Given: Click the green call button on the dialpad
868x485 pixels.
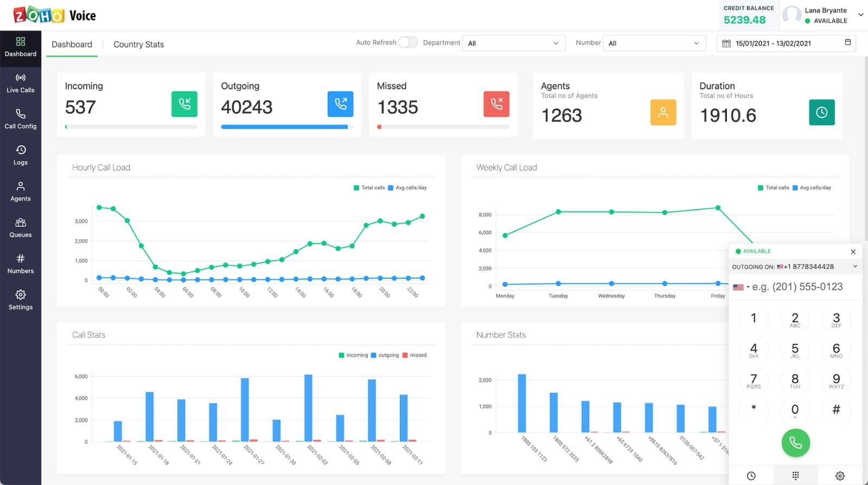Looking at the screenshot, I should pyautogui.click(x=795, y=443).
